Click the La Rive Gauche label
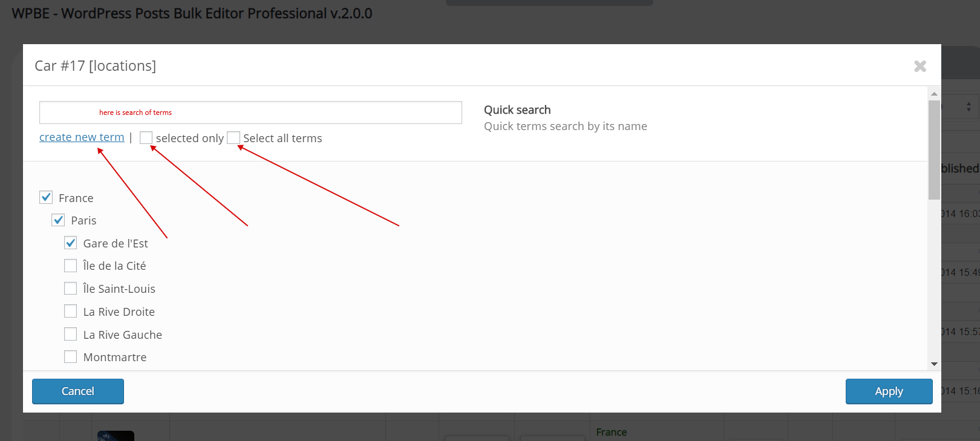980x441 pixels. [x=123, y=335]
